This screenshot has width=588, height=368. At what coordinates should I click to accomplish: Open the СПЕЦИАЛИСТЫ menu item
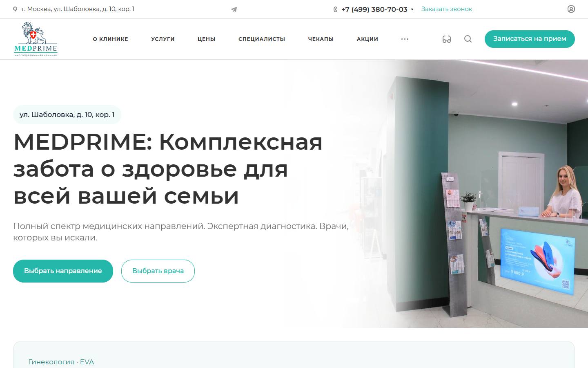[x=262, y=39]
